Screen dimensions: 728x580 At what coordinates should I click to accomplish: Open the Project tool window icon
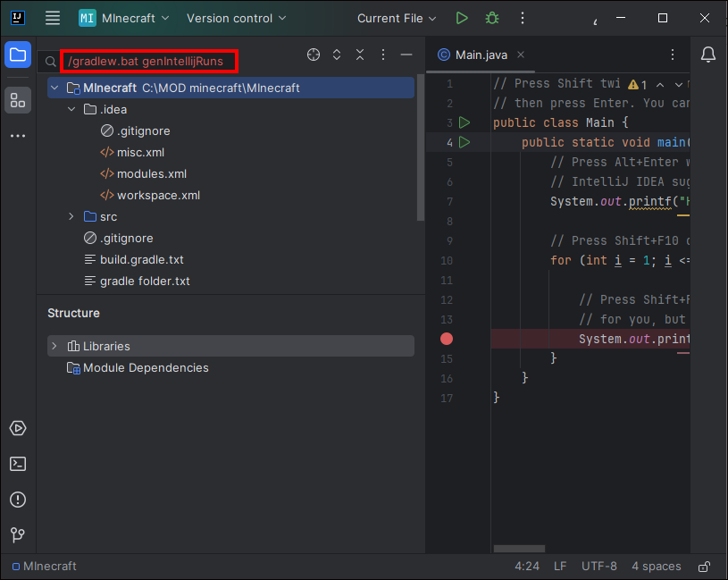[18, 55]
